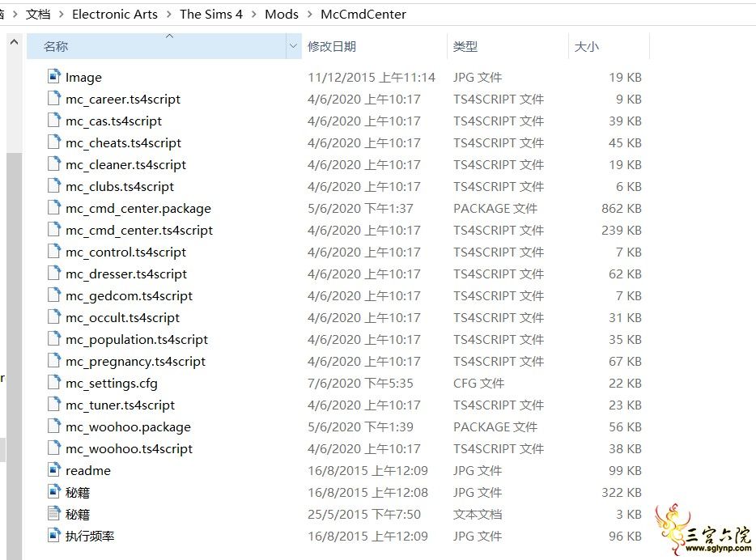Expand the chevron after Mods in the path
The width and height of the screenshot is (756, 560).
[309, 15]
